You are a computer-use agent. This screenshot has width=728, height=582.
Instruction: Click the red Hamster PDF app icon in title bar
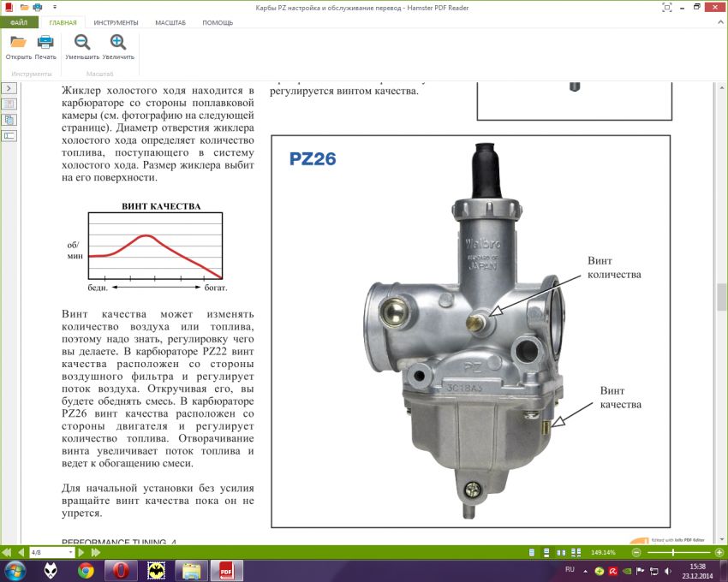coord(9,8)
